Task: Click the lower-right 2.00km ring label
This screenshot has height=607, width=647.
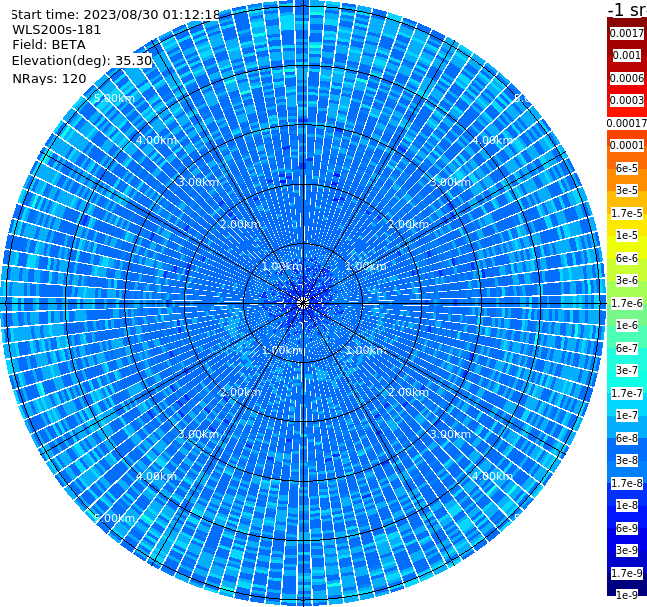Action: tap(408, 392)
